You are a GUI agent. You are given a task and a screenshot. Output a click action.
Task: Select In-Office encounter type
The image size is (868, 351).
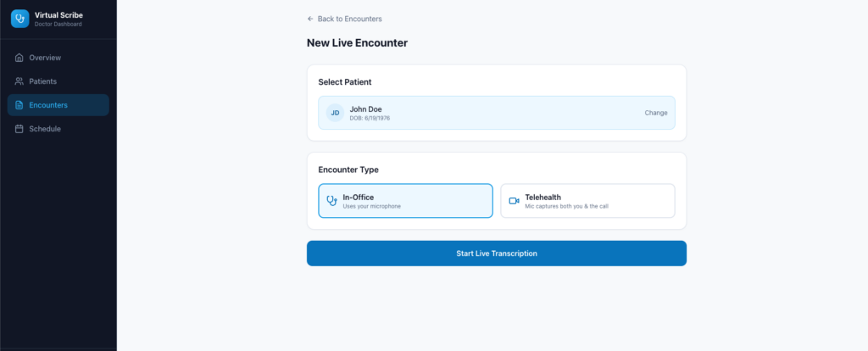click(405, 201)
